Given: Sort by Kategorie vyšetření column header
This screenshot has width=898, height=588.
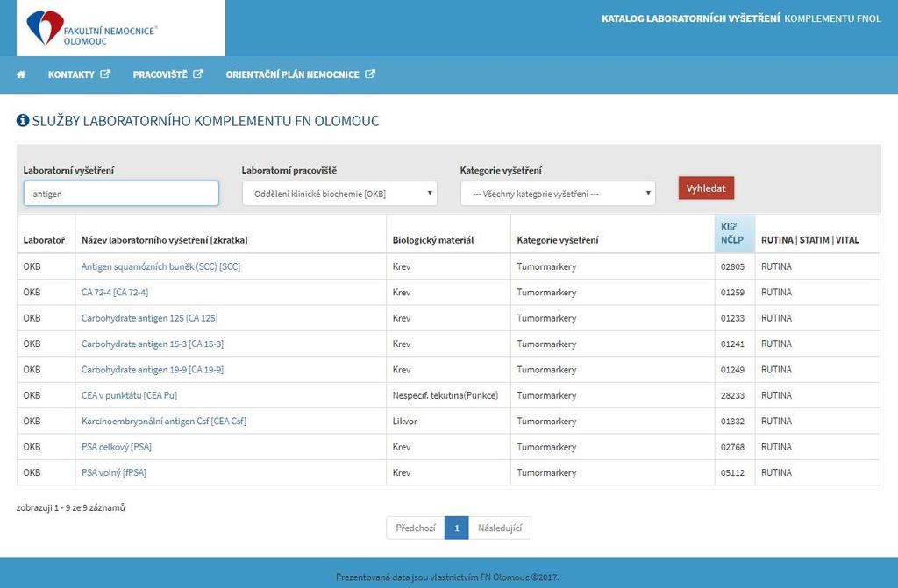Looking at the screenshot, I should coord(613,234).
